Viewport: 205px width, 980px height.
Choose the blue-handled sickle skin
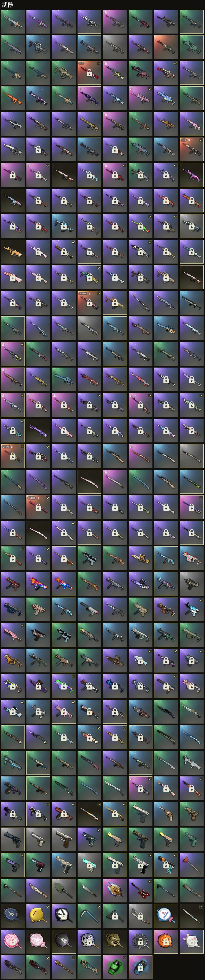pos(89,916)
